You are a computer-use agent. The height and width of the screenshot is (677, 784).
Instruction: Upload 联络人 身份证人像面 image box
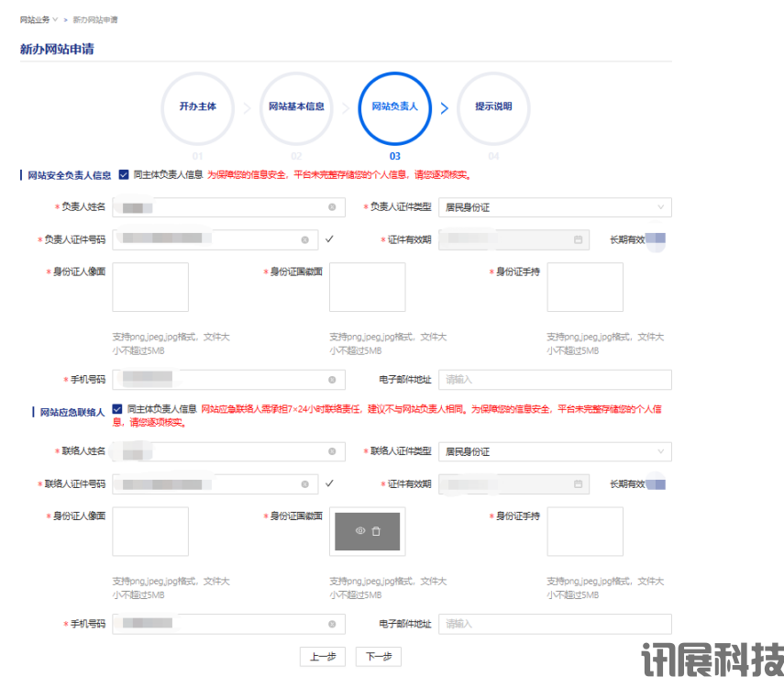(150, 531)
